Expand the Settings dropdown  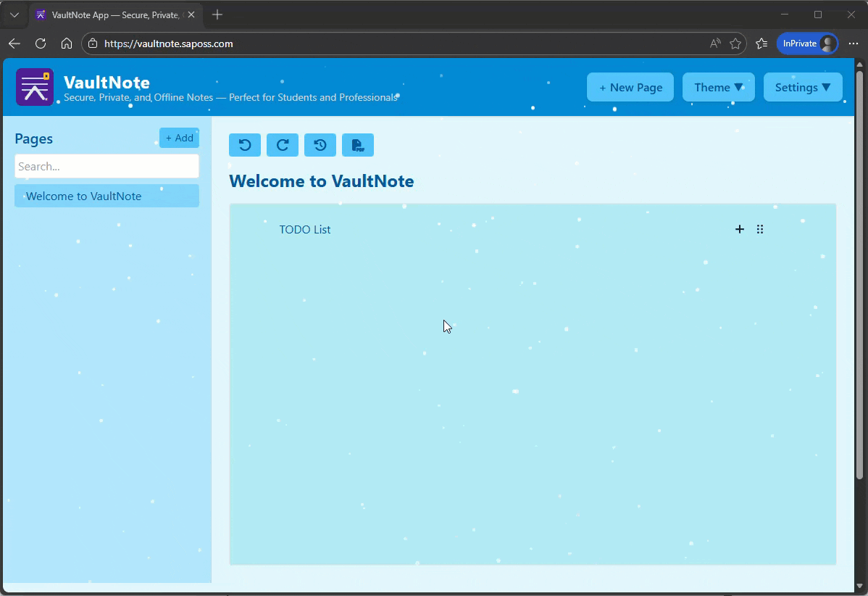click(803, 87)
